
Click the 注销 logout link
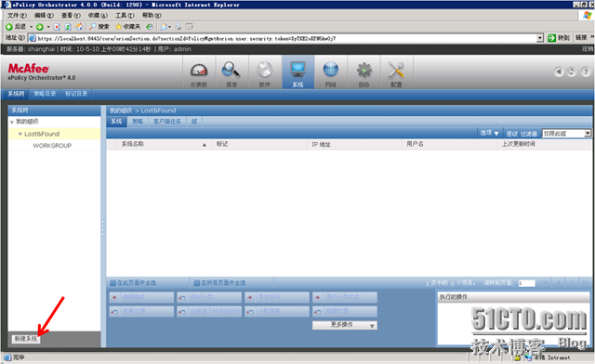pyautogui.click(x=588, y=49)
